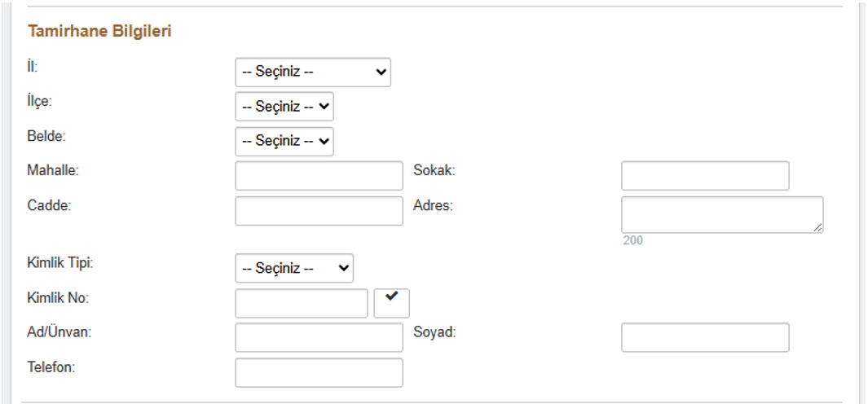Click the Ad/Ünvan text box

(319, 337)
